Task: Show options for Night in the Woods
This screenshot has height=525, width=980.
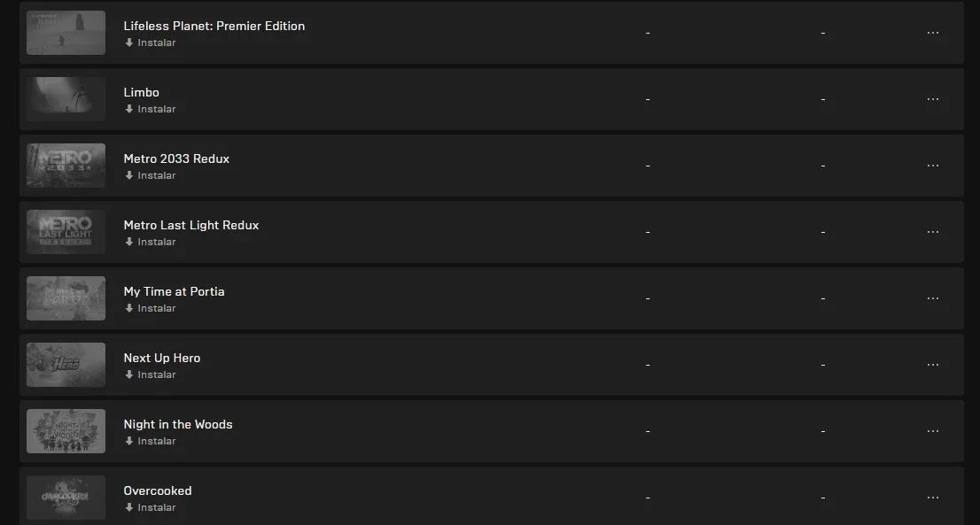Action: [932, 431]
